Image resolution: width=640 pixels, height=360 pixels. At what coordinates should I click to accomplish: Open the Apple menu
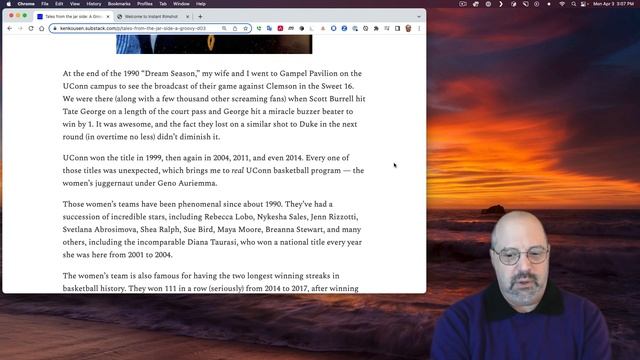click(9, 4)
